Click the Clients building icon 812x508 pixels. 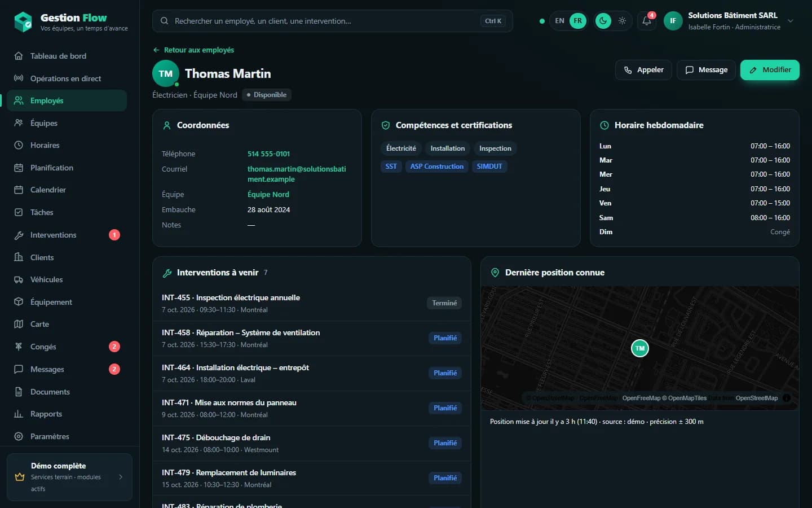click(19, 257)
